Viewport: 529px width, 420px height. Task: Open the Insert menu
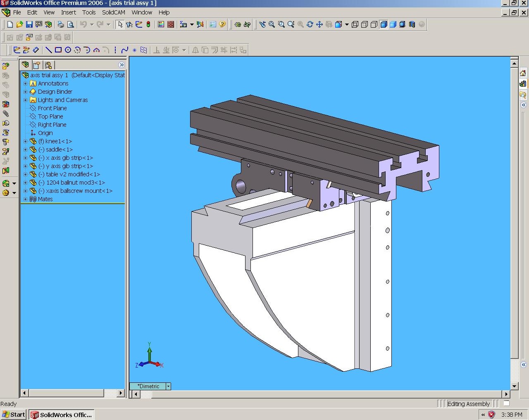tap(68, 12)
